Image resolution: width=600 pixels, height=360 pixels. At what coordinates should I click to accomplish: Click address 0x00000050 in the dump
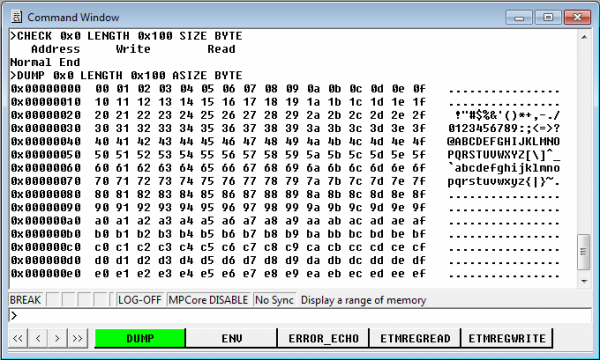click(46, 155)
